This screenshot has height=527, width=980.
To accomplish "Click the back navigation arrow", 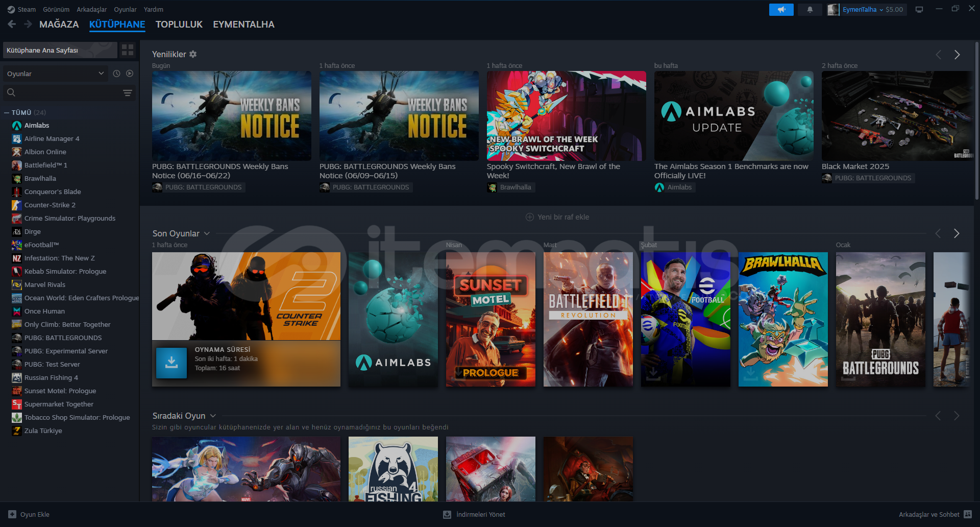I will 12,24.
